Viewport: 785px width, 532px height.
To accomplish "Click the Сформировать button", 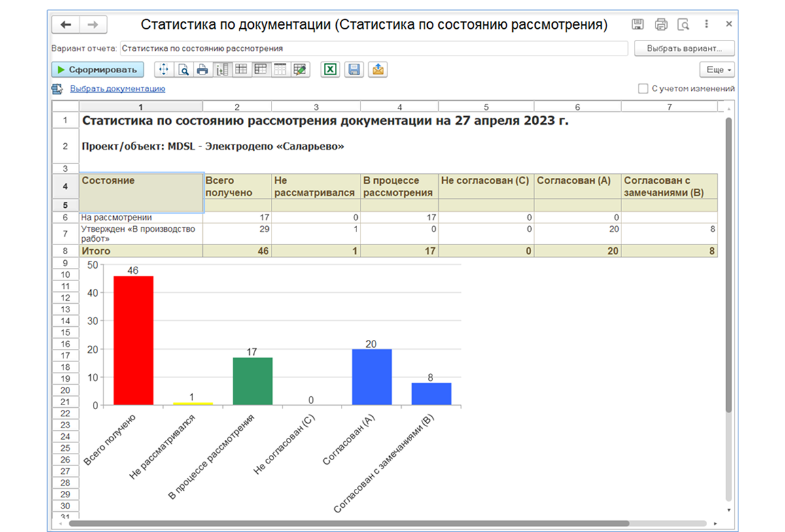I will tap(97, 69).
